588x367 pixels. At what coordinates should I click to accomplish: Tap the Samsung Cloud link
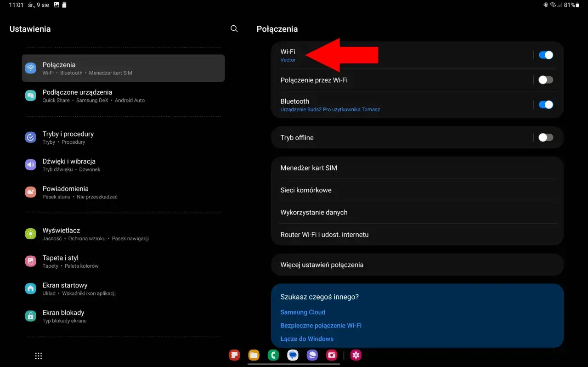pos(303,312)
